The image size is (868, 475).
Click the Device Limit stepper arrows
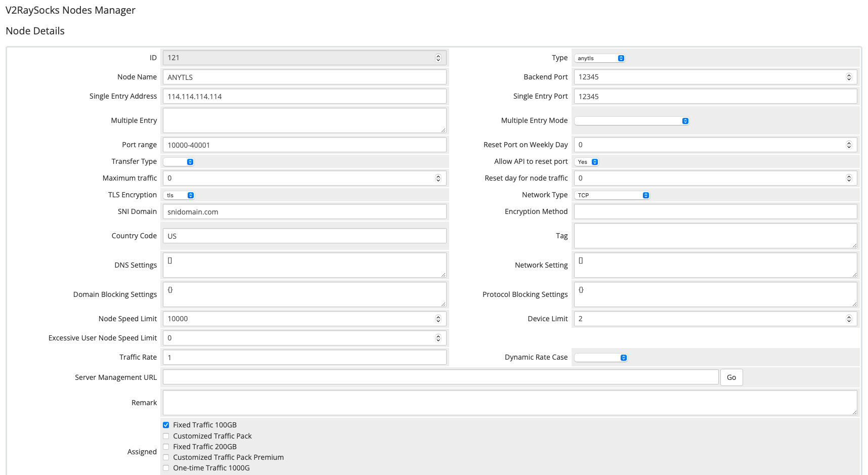pos(848,319)
